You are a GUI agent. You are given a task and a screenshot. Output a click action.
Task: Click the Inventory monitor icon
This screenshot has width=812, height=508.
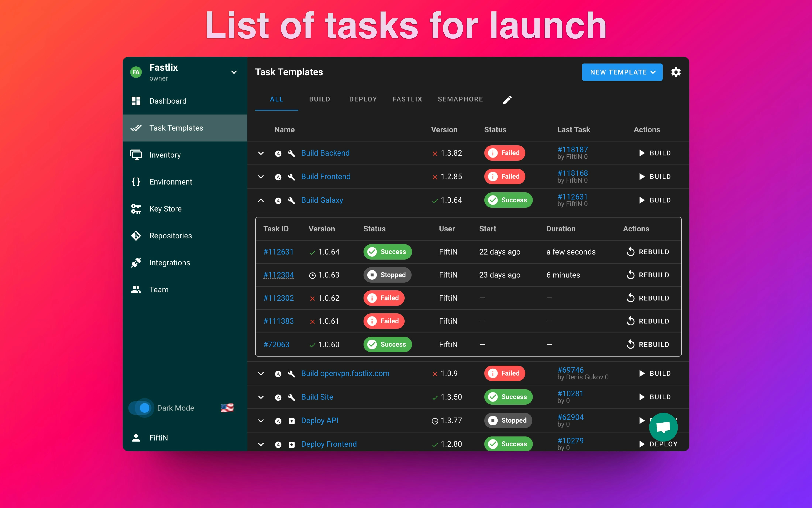(x=136, y=155)
